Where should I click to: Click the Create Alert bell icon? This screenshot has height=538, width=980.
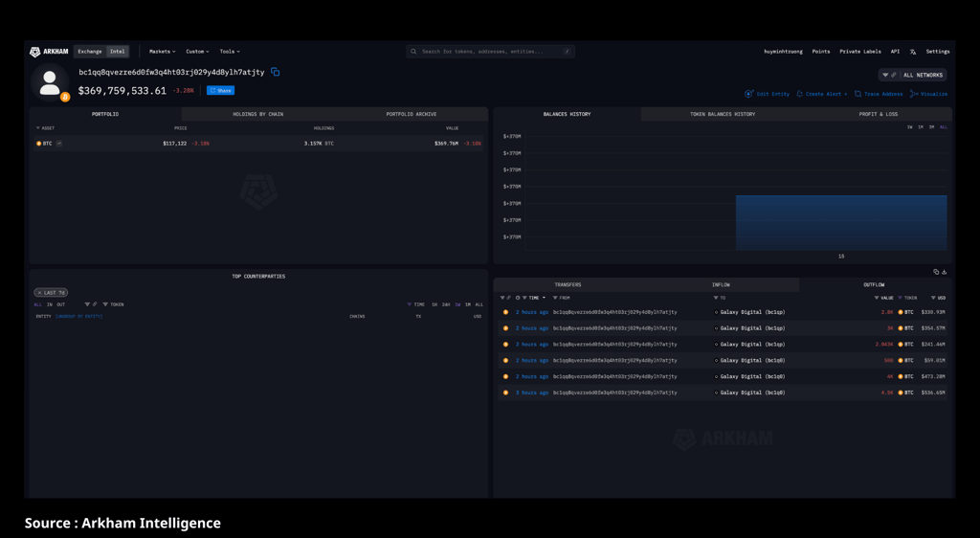799,94
